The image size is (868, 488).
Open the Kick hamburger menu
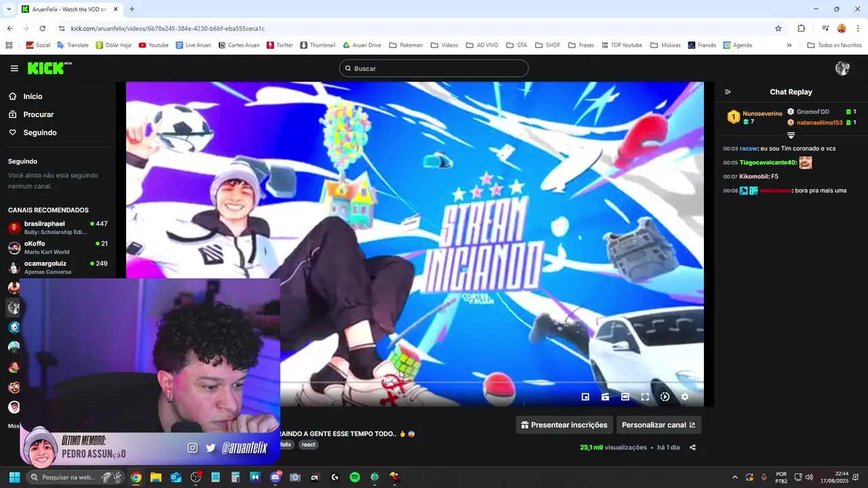tap(14, 68)
